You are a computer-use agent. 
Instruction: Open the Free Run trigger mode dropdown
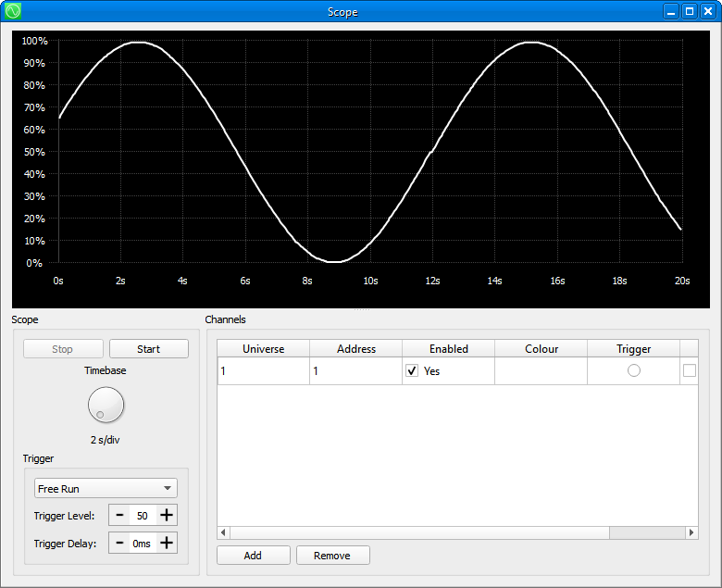coord(106,488)
